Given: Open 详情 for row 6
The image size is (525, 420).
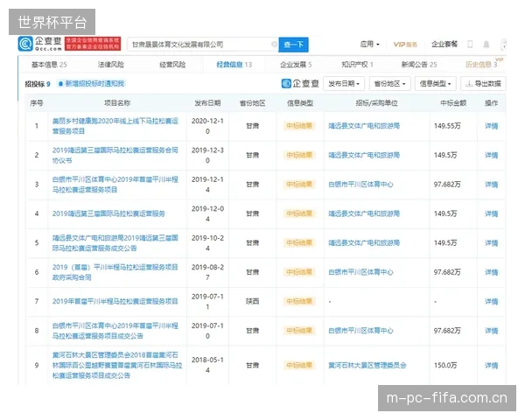Looking at the screenshot, I should click(491, 272).
